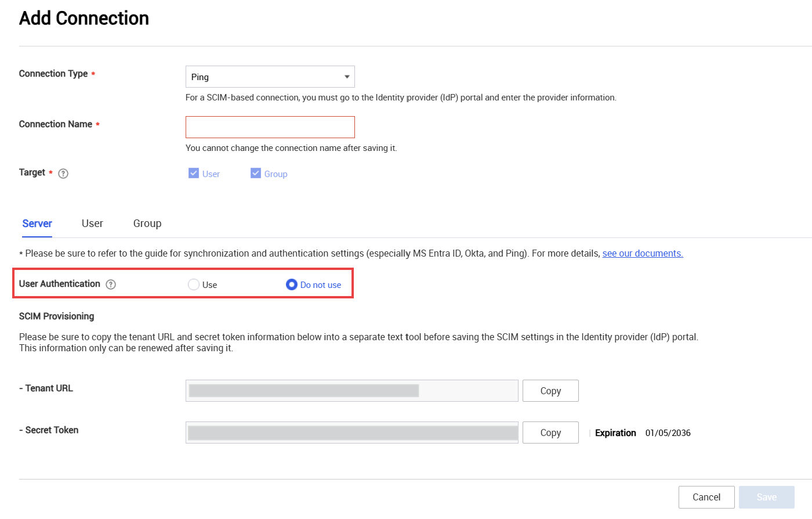
Task: Expand the connection type options list
Action: (x=347, y=76)
